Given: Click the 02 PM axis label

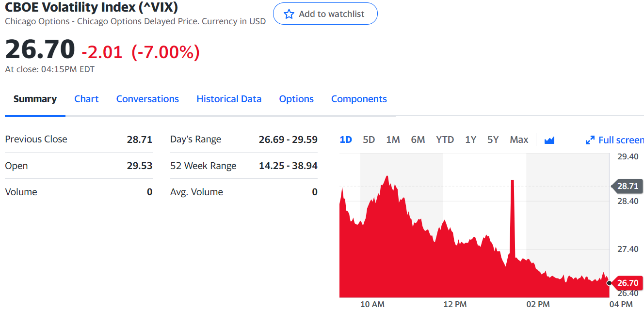Looking at the screenshot, I should [538, 304].
